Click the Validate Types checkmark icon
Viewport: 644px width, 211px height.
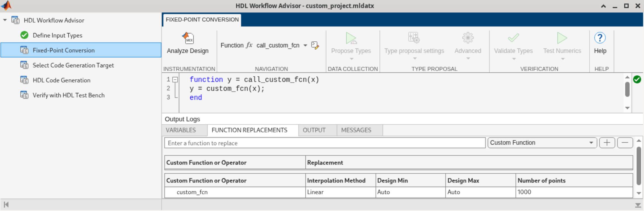(x=513, y=38)
